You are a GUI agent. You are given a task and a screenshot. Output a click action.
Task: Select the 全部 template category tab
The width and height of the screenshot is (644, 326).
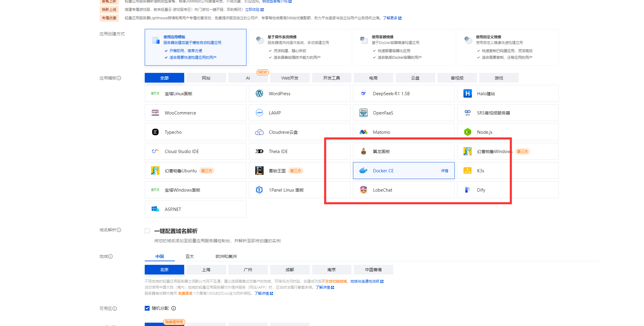164,78
